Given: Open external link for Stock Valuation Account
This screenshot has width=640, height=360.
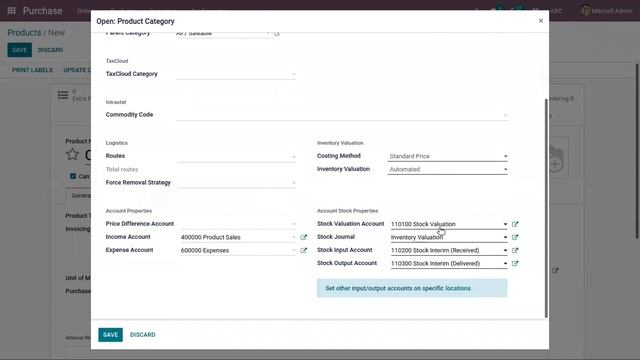Looking at the screenshot, I should 515,224.
